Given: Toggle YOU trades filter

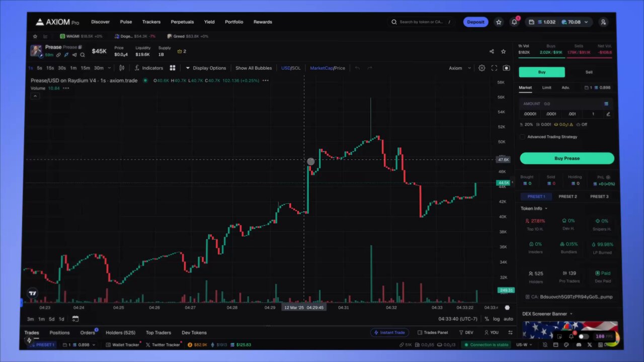Looking at the screenshot, I should pyautogui.click(x=491, y=332).
